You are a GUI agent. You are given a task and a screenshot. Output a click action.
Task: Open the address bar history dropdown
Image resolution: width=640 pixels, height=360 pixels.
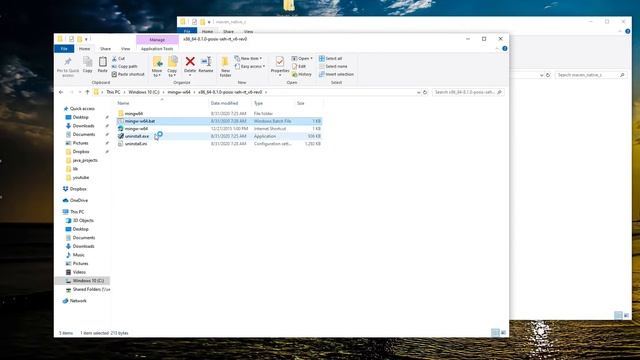[x=418, y=93]
